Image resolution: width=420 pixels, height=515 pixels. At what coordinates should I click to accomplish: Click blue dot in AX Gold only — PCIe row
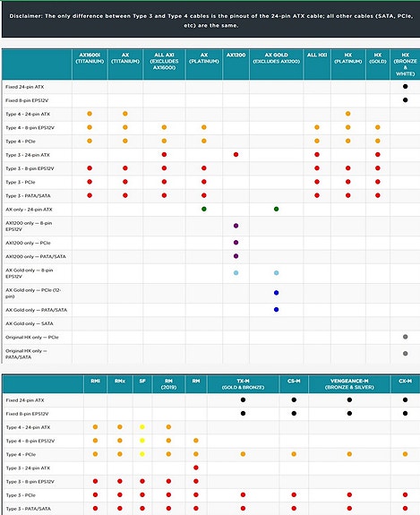click(x=276, y=293)
